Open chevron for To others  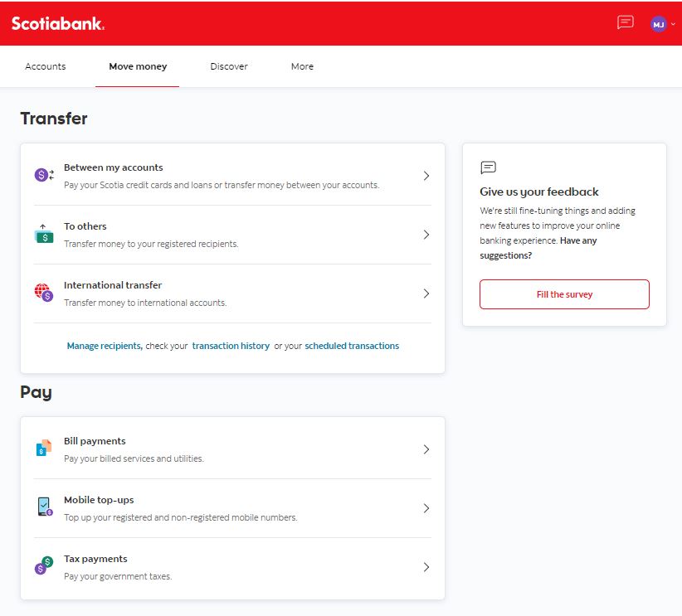click(426, 235)
